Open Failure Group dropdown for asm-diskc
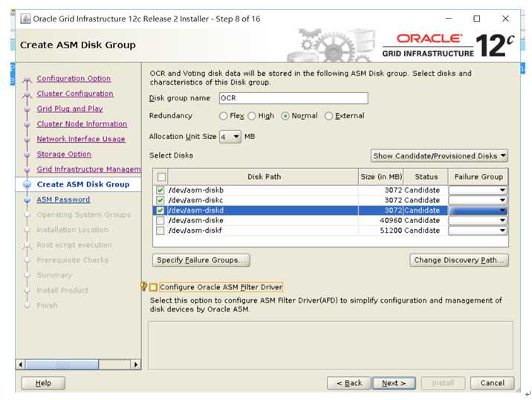This screenshot has height=400, width=532. click(x=478, y=200)
